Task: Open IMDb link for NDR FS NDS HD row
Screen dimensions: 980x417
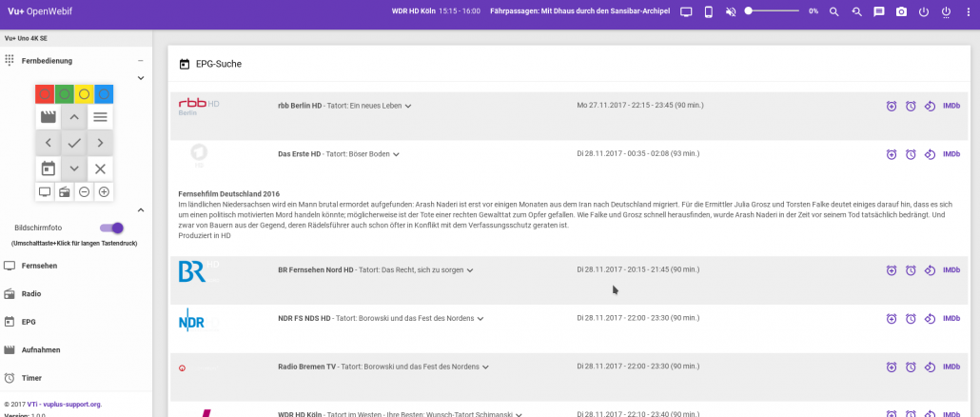Action: coord(951,318)
